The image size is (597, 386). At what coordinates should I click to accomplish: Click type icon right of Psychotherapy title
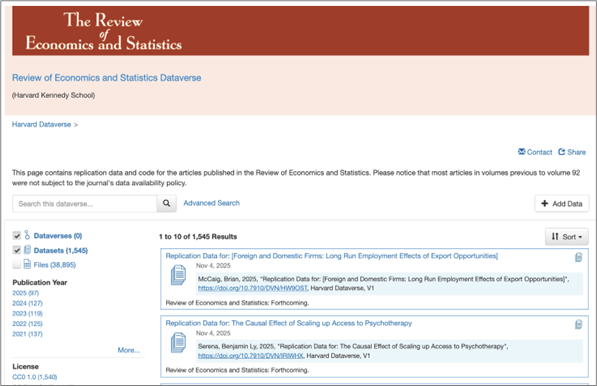pyautogui.click(x=578, y=324)
